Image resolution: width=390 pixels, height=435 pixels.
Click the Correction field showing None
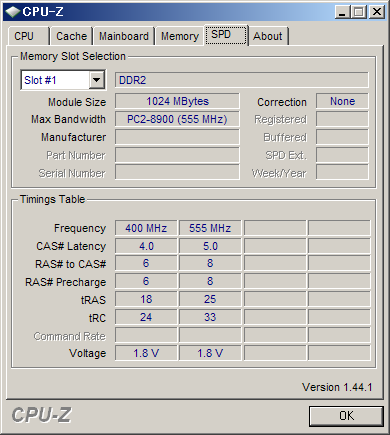[x=342, y=101]
